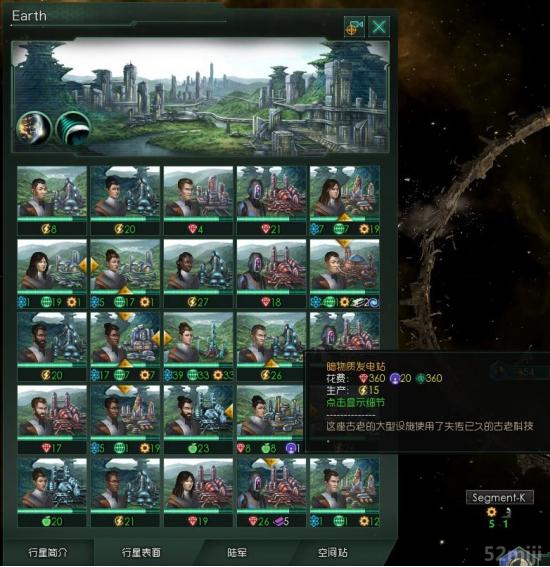Select the first round planet modifier icon
The width and height of the screenshot is (550, 567).
34,128
